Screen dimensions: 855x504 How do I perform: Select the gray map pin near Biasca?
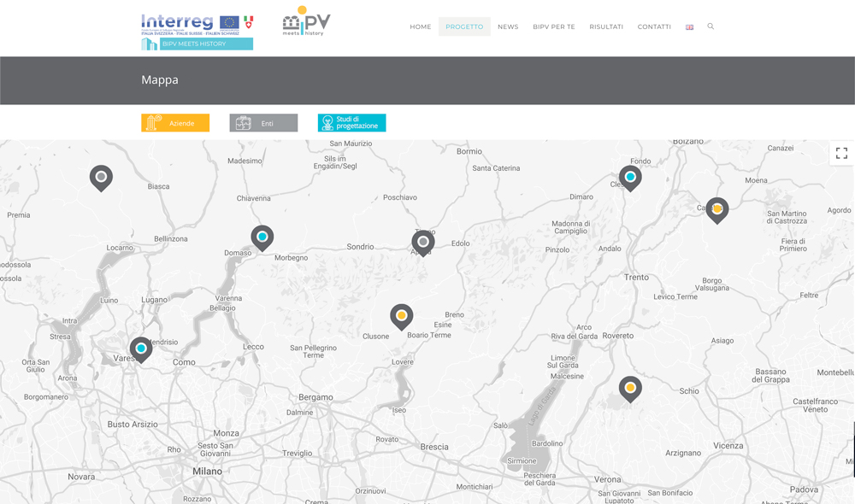(101, 179)
